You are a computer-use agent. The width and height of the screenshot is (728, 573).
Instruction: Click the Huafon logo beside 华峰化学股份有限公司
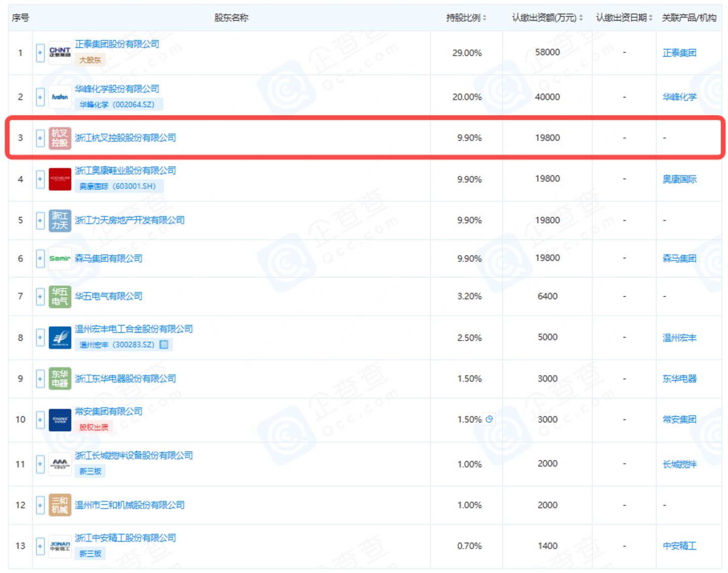pyautogui.click(x=60, y=97)
